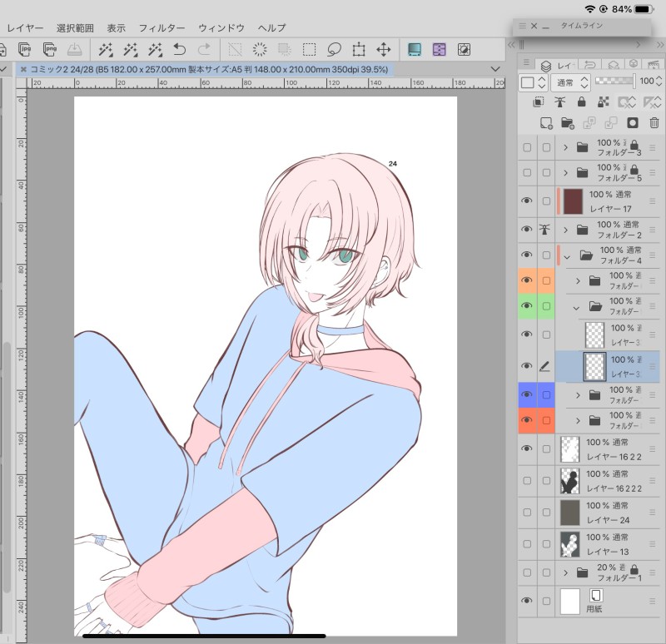
Task: Open the 通常 blend mode dropdown
Action: pyautogui.click(x=570, y=82)
